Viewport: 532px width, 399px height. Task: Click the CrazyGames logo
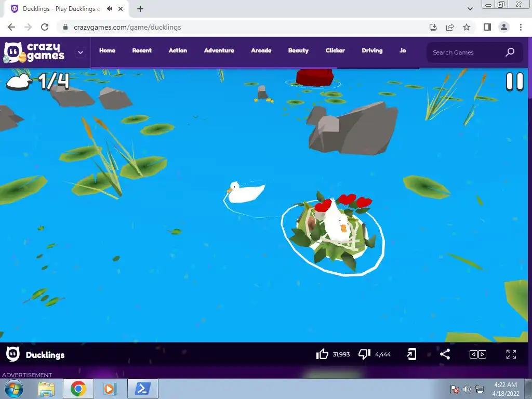[34, 52]
